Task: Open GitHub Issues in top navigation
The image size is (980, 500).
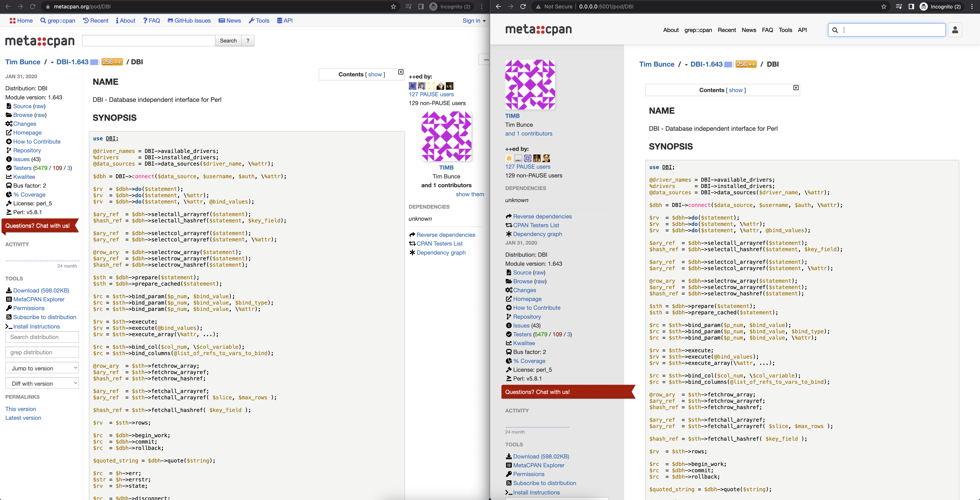Action: tap(189, 20)
